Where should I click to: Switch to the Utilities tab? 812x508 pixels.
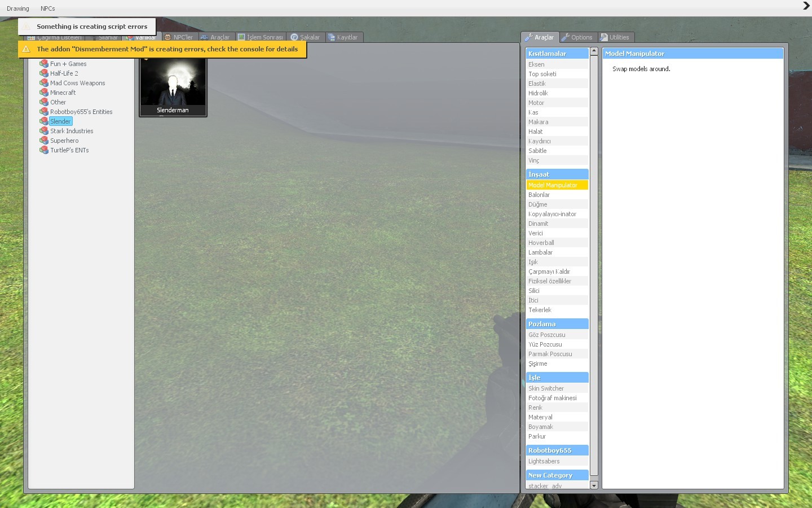coord(615,37)
